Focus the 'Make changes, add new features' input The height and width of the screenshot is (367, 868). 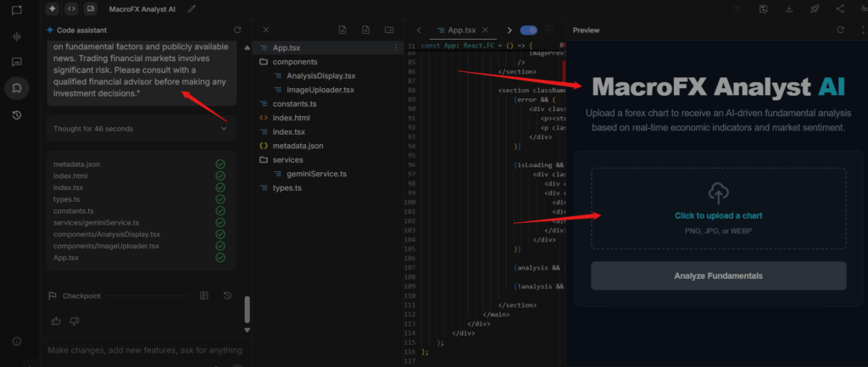145,350
